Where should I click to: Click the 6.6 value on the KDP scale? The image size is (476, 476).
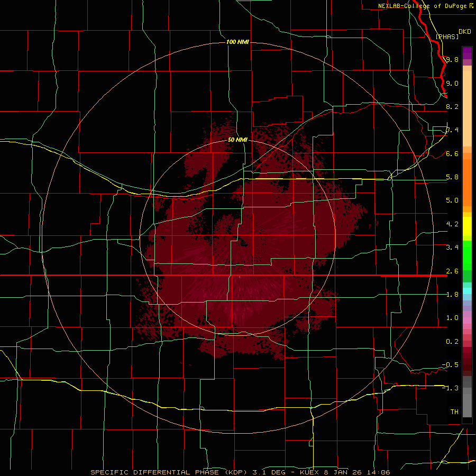tap(452, 153)
